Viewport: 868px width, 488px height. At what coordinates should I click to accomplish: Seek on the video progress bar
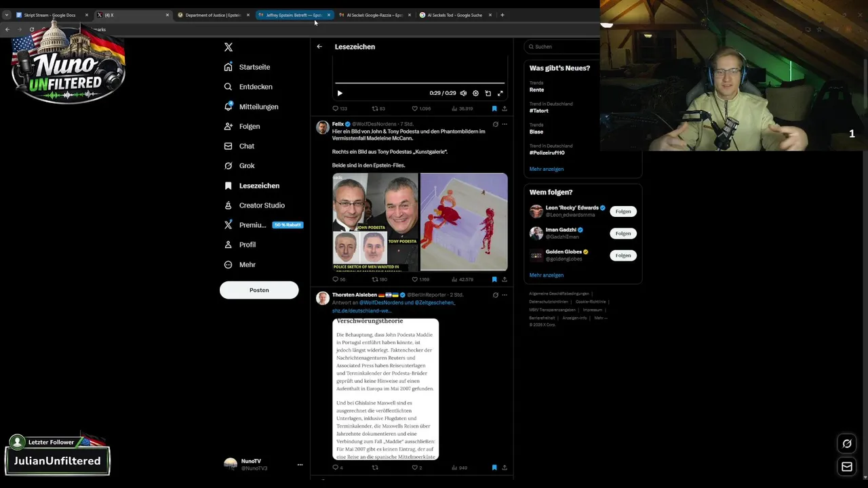pyautogui.click(x=420, y=83)
